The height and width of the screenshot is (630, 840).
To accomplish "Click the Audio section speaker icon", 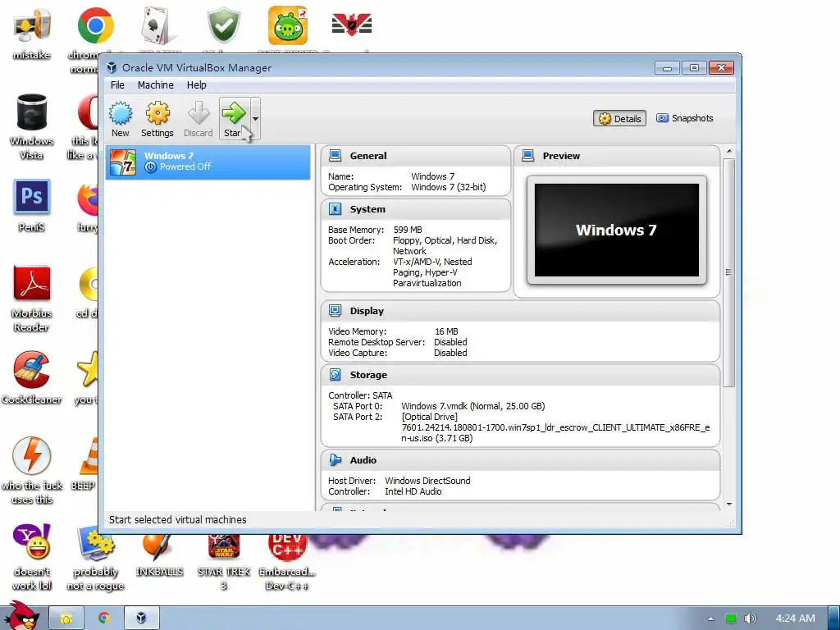I will tap(336, 459).
